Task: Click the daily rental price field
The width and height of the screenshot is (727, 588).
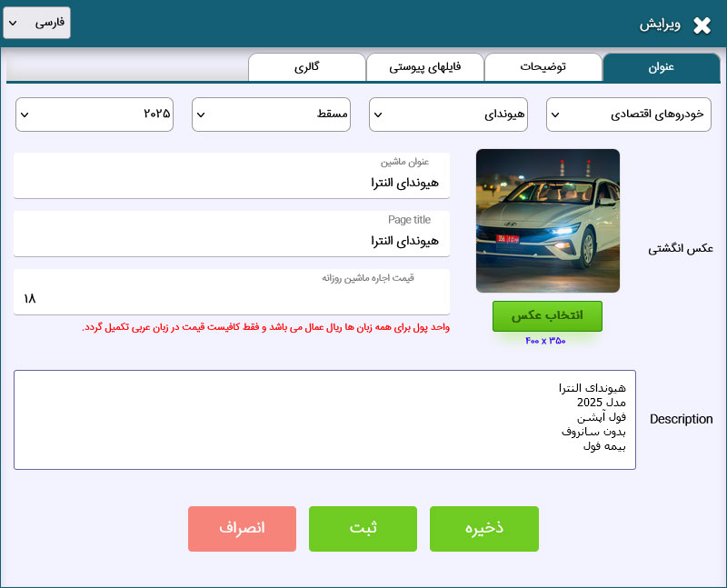Action: coord(232,292)
